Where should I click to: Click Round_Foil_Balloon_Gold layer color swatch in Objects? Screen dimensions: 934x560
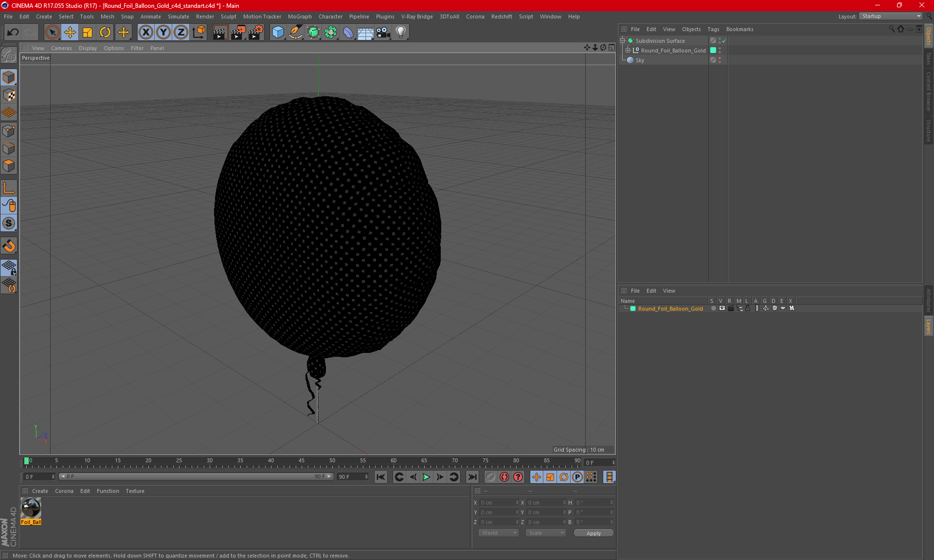[713, 51]
